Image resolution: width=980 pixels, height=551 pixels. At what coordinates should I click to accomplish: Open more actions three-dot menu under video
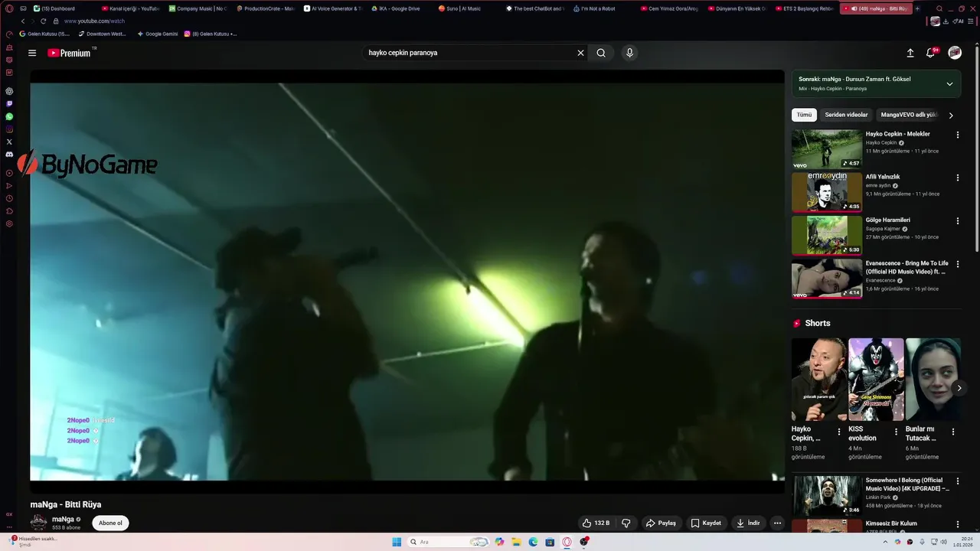(777, 523)
